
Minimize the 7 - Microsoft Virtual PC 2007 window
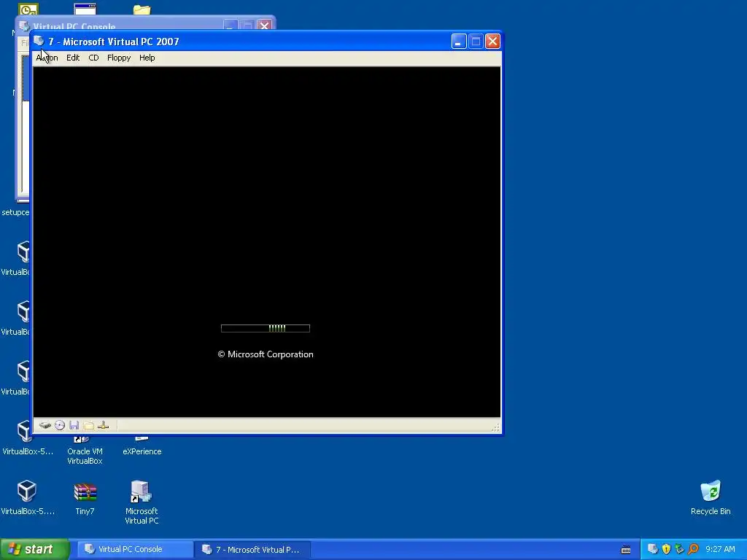[x=458, y=42]
